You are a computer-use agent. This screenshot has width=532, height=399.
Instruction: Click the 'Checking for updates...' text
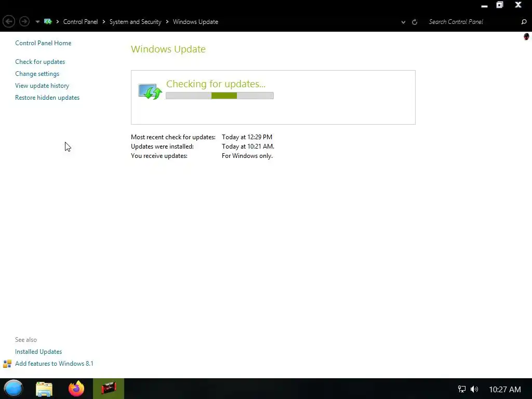pyautogui.click(x=216, y=84)
